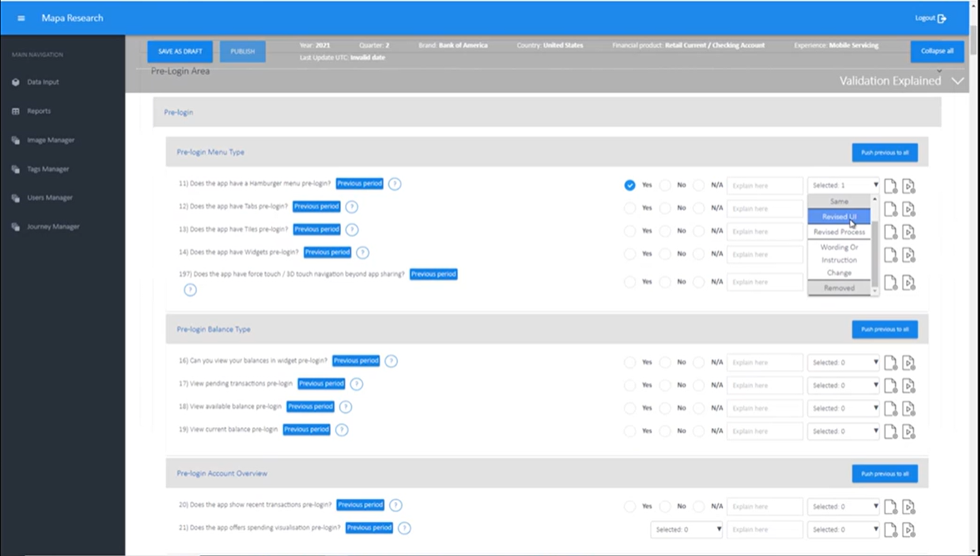
Task: Open the hamburger menu in header
Action: coord(22,18)
